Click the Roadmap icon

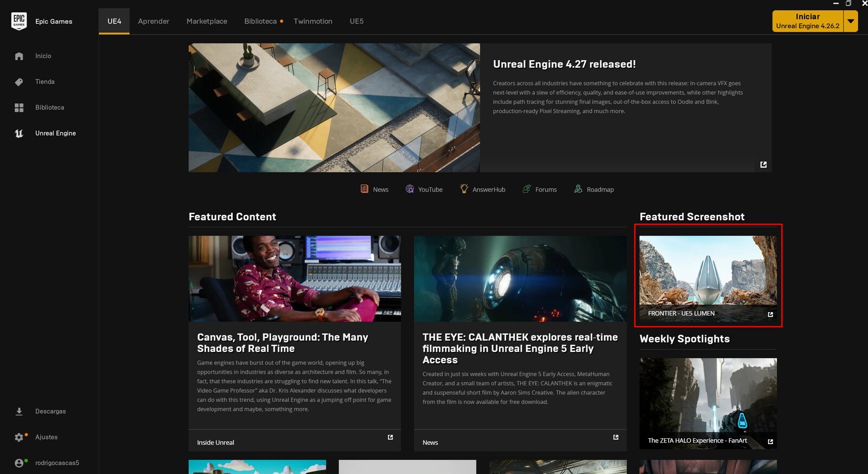578,189
